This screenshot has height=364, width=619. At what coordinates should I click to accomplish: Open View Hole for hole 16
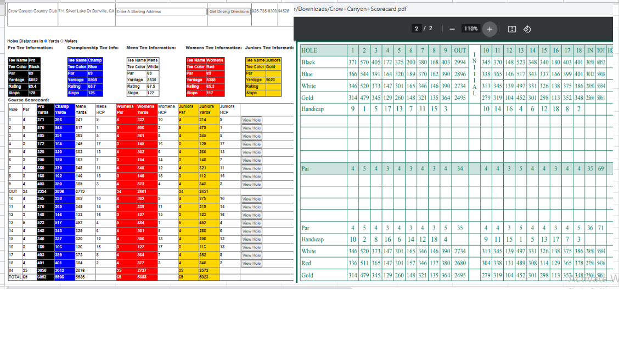pyautogui.click(x=251, y=247)
